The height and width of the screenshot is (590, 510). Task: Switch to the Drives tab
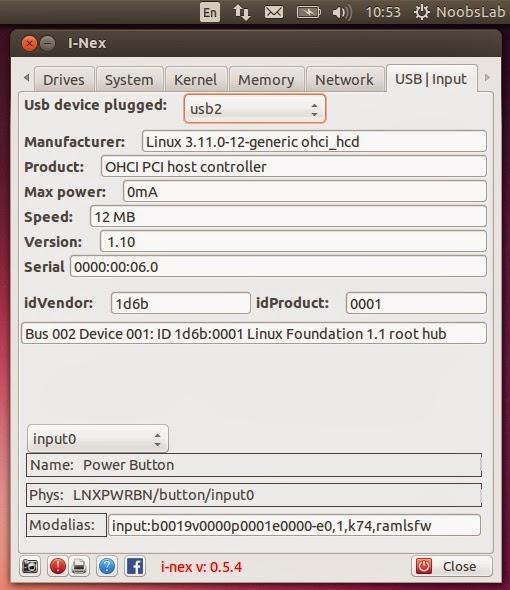(x=64, y=79)
